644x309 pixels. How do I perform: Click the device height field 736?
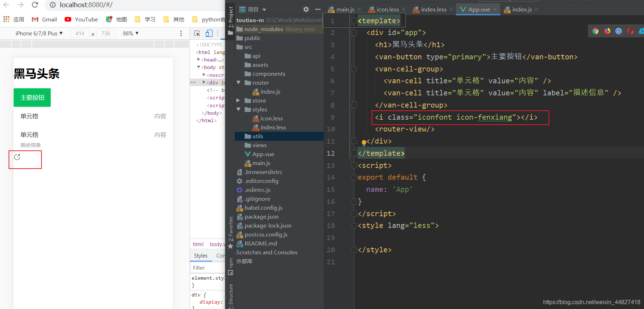[106, 33]
